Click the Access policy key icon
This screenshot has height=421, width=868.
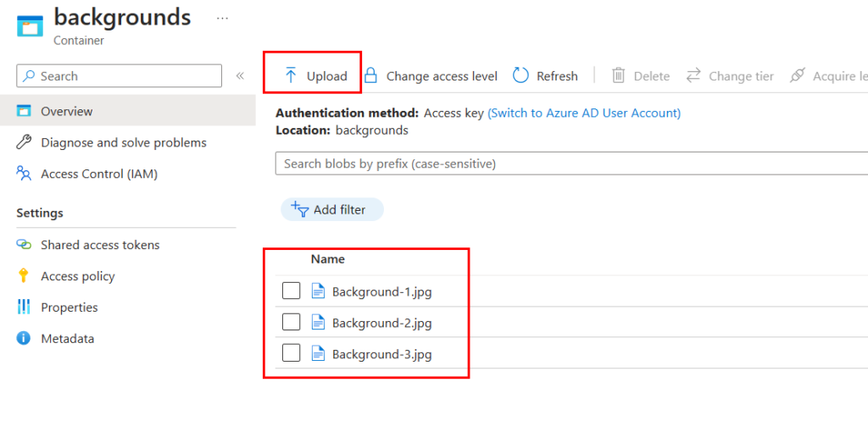[24, 276]
